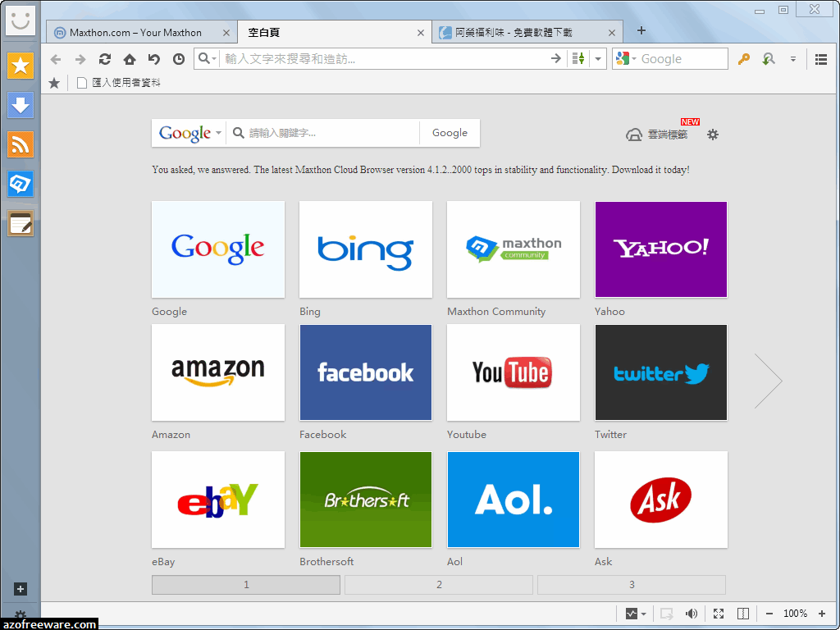
Task: Mute page audio in the status bar
Action: 692,613
